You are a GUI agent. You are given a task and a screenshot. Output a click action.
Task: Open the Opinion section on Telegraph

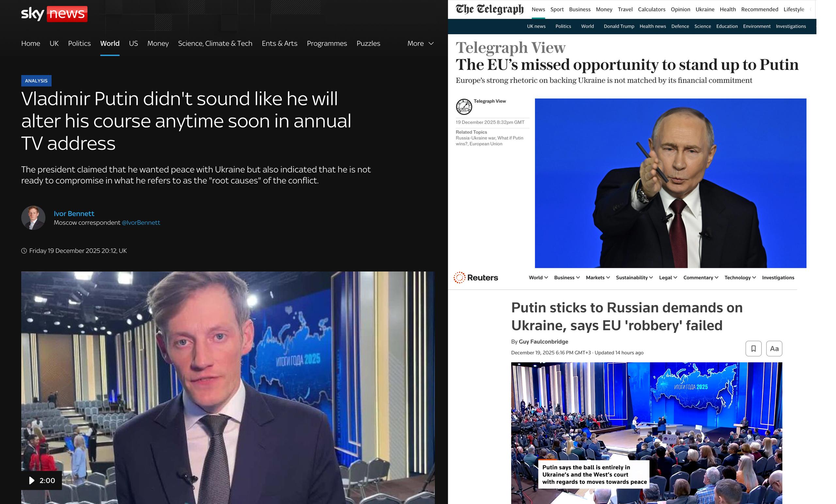[680, 9]
